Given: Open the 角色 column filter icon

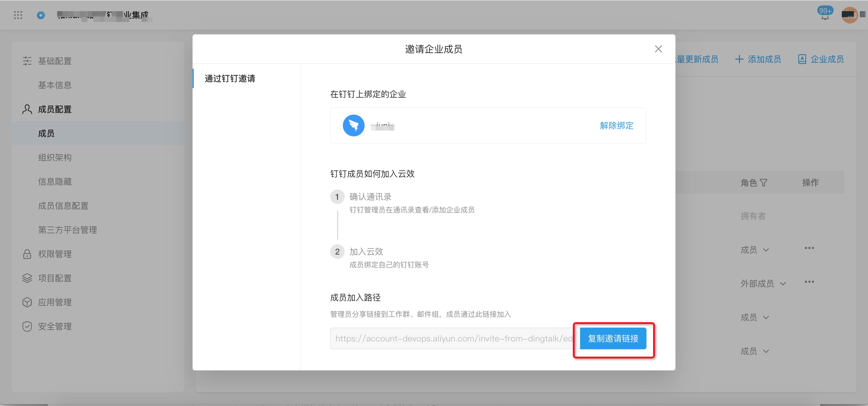Looking at the screenshot, I should pos(764,183).
